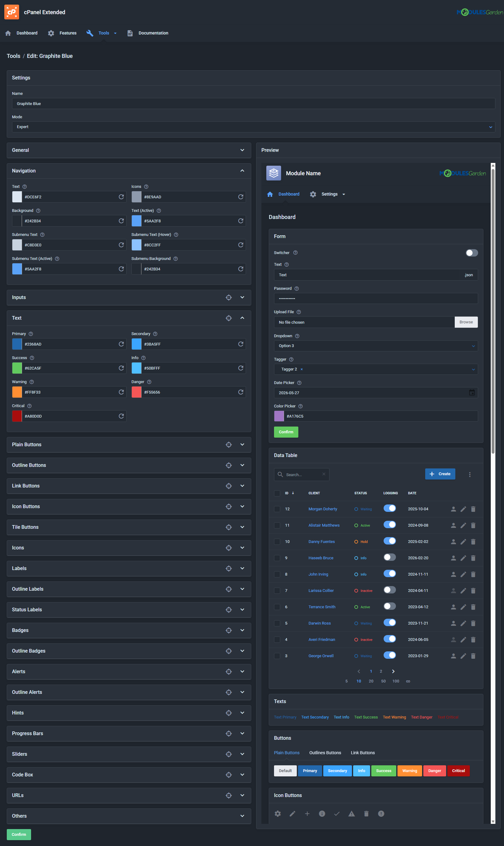Switch to Link Buttons tab in preview
This screenshot has width=504, height=846.
[x=363, y=753]
